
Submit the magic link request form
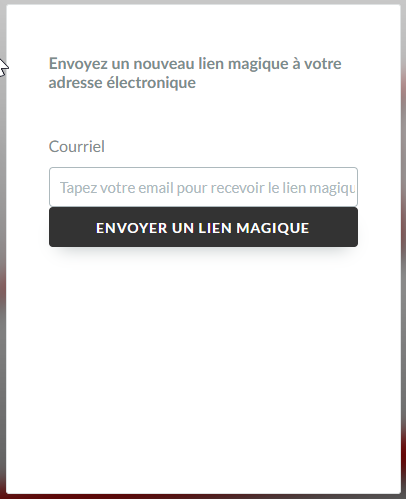click(203, 227)
